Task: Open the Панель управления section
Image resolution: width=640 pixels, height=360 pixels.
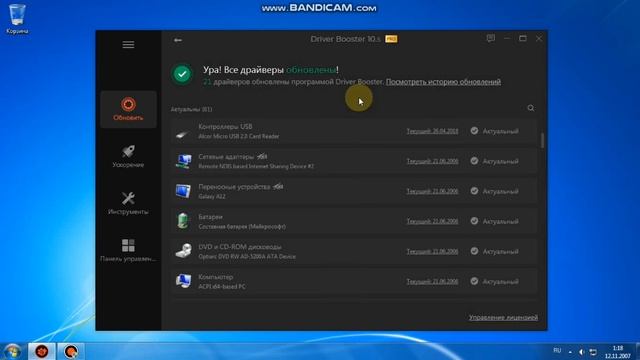Action: [128, 250]
